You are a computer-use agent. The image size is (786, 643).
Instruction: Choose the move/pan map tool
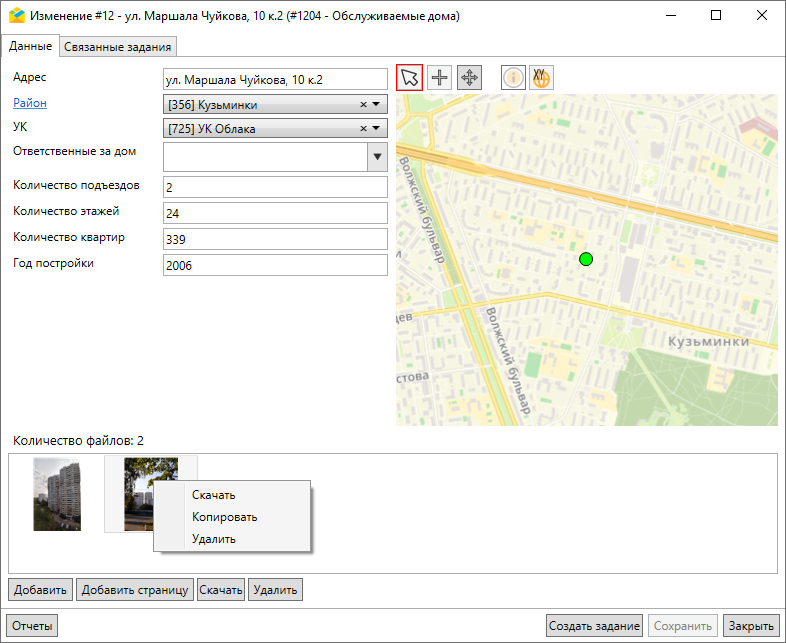[x=469, y=78]
